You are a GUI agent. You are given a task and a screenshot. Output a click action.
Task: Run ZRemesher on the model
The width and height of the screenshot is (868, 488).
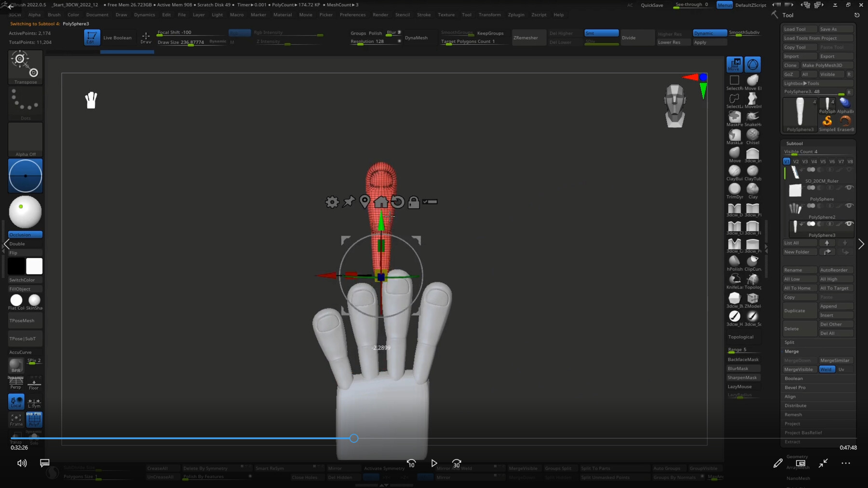tap(528, 37)
